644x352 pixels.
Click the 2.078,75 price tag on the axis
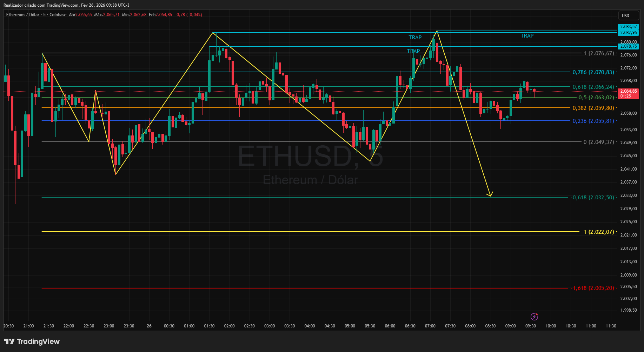click(628, 46)
